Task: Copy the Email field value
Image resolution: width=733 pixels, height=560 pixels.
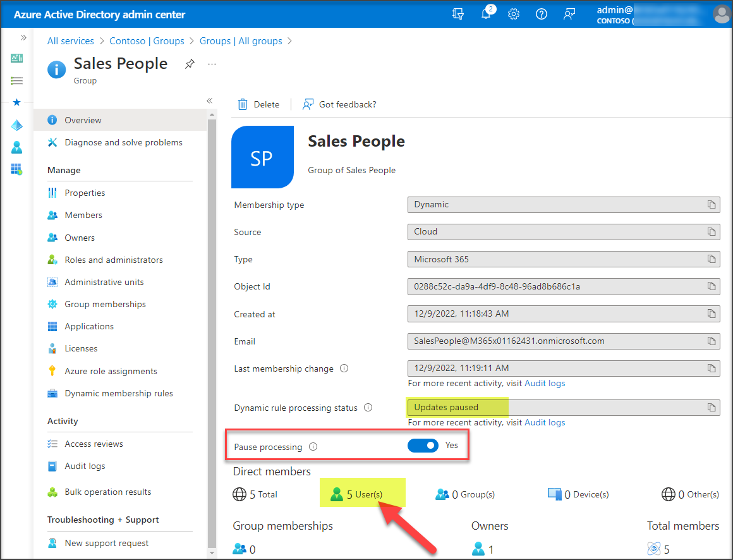Action: pyautogui.click(x=712, y=341)
